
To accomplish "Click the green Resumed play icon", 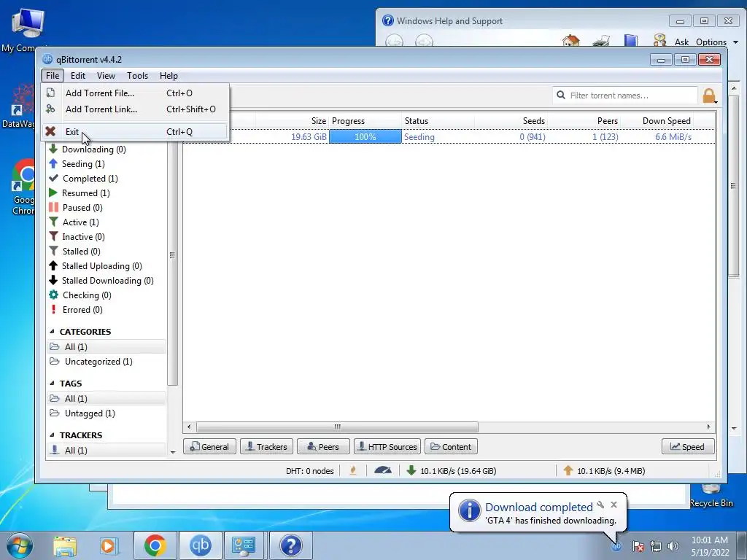I will coord(53,192).
